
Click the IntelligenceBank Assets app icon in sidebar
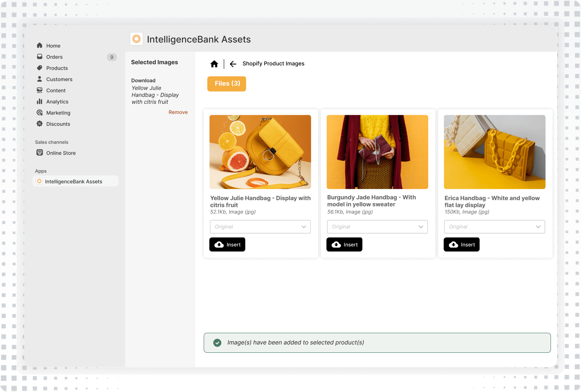tap(39, 181)
